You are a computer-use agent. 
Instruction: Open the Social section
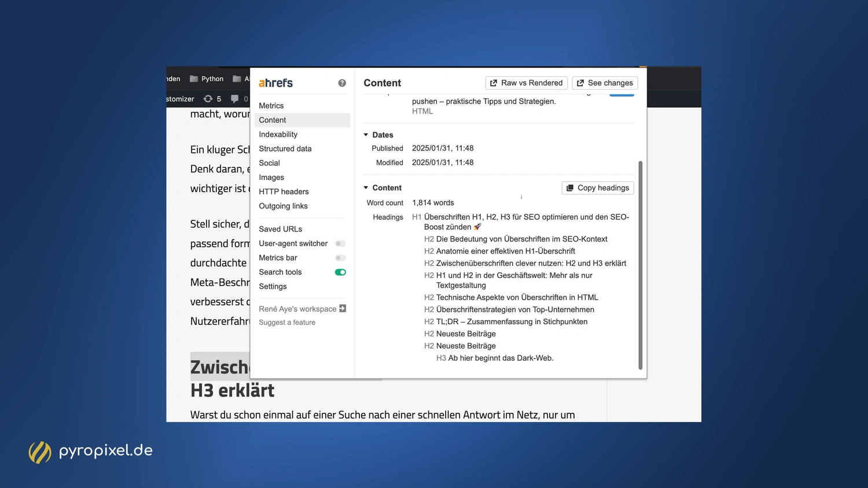(x=270, y=163)
